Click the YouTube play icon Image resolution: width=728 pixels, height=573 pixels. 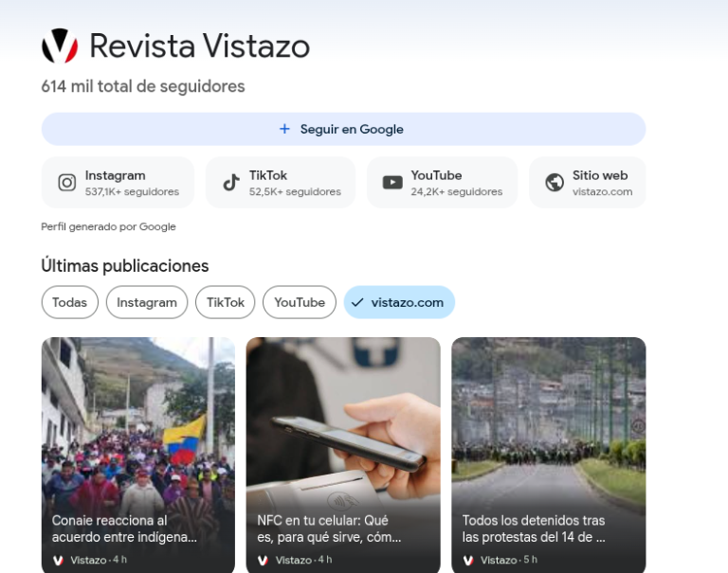click(x=392, y=183)
